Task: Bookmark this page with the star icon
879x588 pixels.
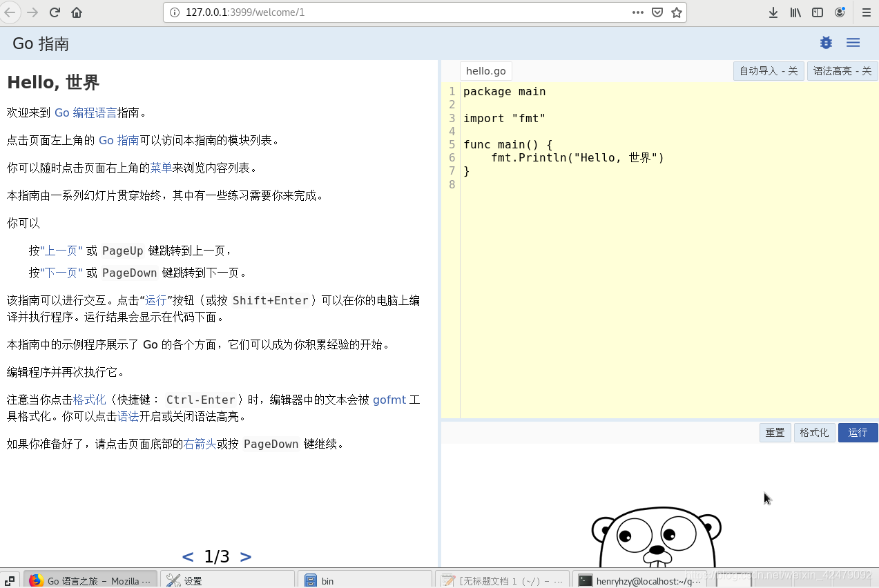Action: (675, 12)
